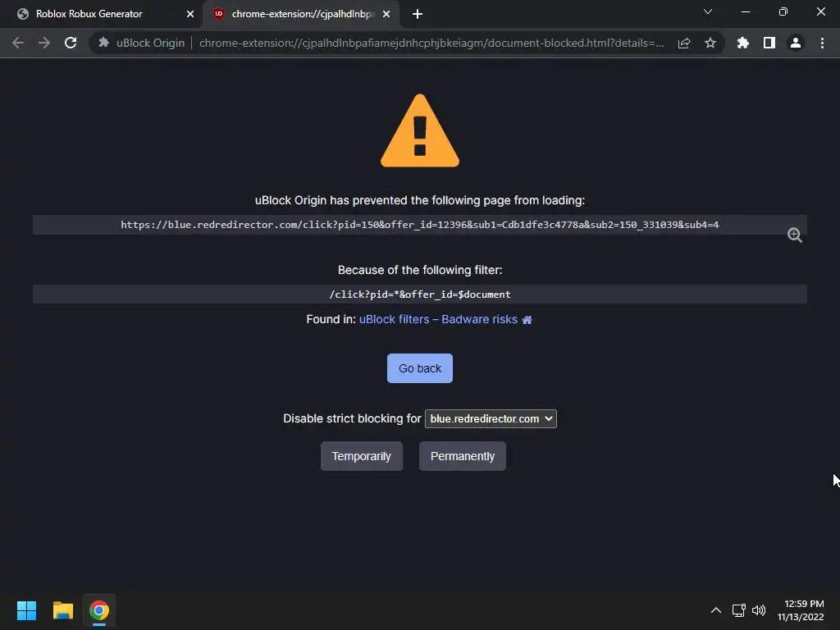Reload the current page
This screenshot has width=840, height=630.
[71, 43]
